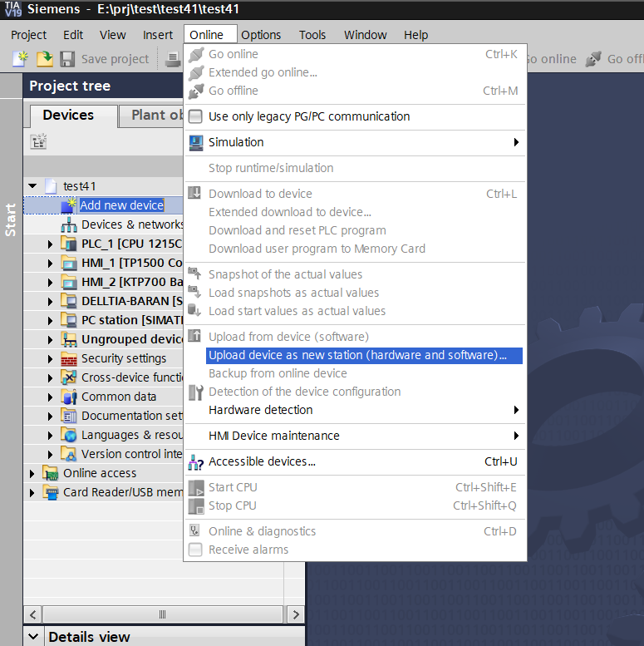Expand the HMI_1 tree node
Image resolution: width=644 pixels, height=646 pixels.
(50, 263)
